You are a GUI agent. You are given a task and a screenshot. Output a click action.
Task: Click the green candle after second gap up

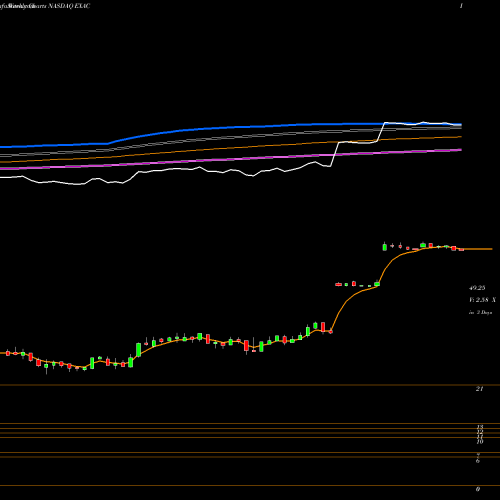coord(385,247)
